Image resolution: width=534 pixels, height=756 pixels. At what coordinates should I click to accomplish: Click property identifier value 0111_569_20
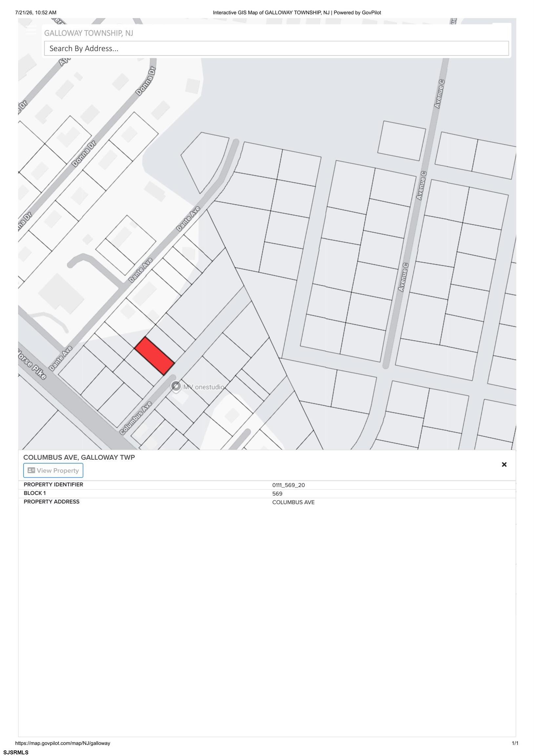[x=288, y=485]
